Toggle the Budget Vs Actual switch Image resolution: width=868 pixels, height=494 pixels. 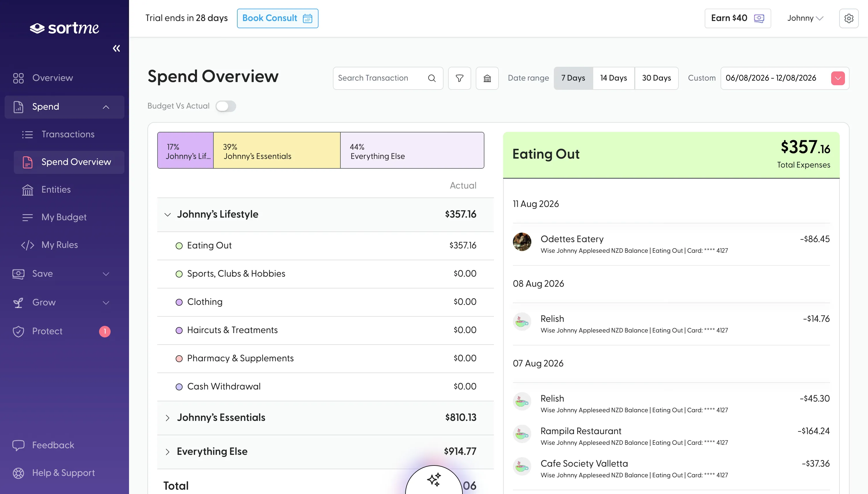point(226,106)
